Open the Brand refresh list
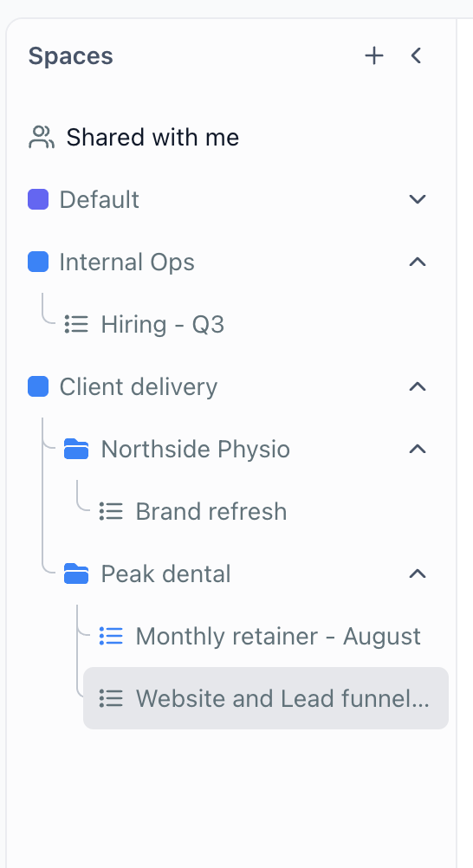This screenshot has width=473, height=868. (x=211, y=511)
